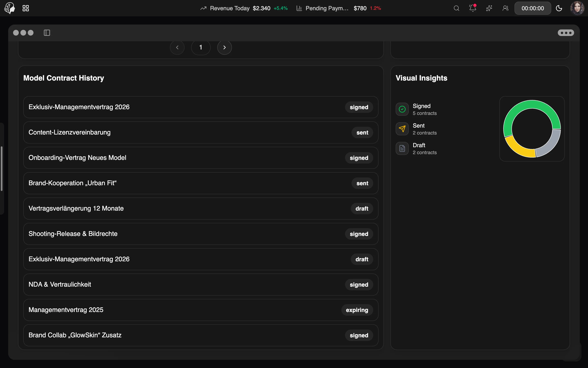Click draft badge on Vertragsverlängerung 12 Monate
Screen dimensions: 588x368
362,209
